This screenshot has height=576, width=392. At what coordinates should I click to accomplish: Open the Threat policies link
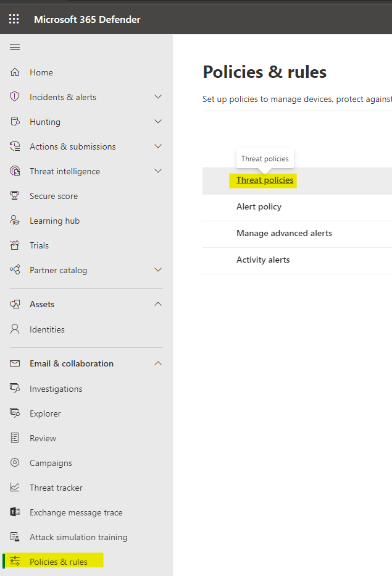265,180
